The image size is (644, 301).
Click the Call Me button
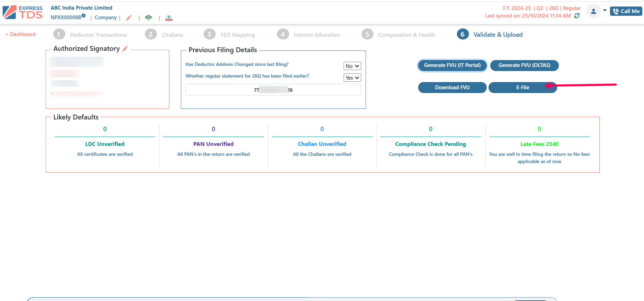pos(626,11)
